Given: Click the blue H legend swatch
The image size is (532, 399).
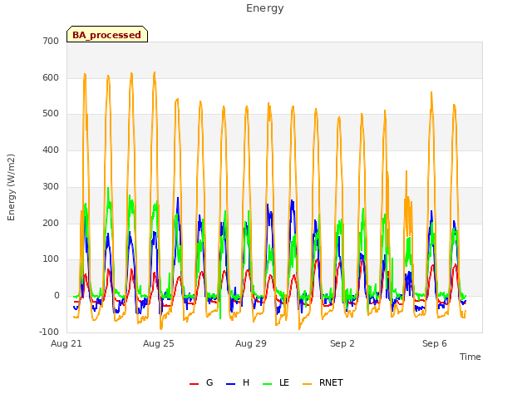Looking at the screenshot, I should 231,384.
